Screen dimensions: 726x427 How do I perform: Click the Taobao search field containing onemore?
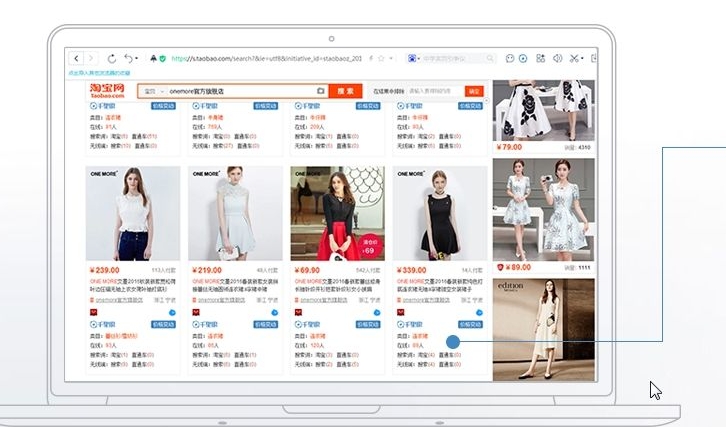point(240,91)
